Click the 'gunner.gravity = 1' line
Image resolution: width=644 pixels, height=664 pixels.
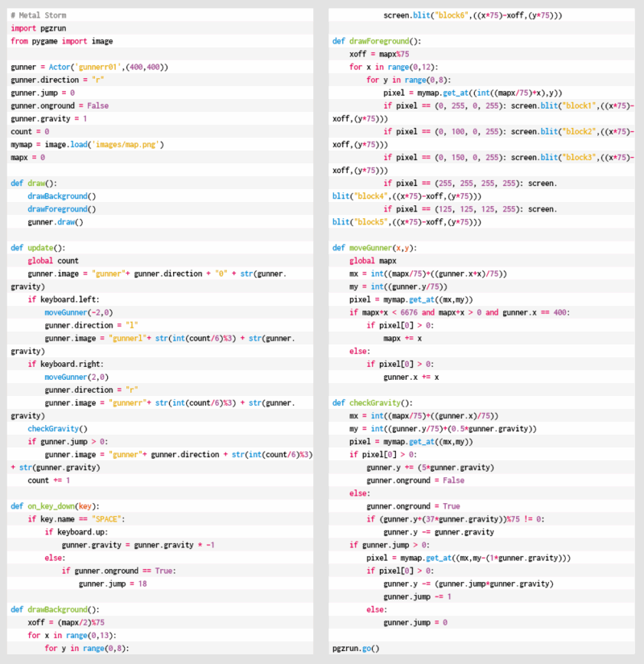48,118
